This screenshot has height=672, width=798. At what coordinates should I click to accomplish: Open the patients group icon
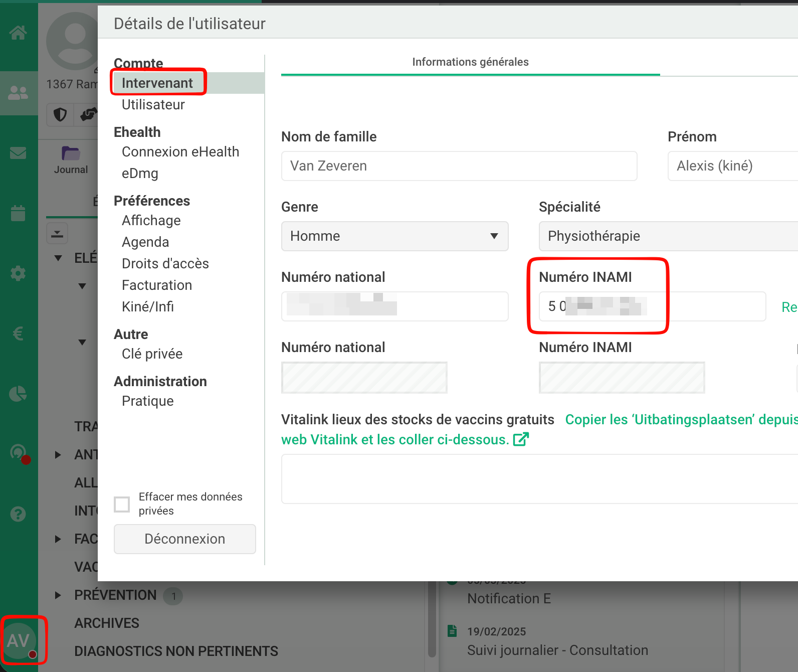point(18,93)
